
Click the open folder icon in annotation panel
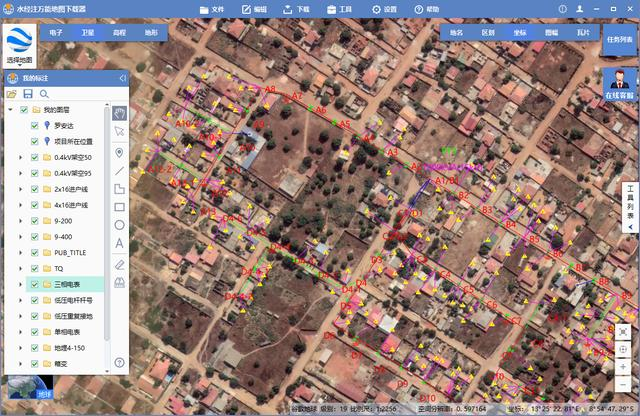pos(11,94)
